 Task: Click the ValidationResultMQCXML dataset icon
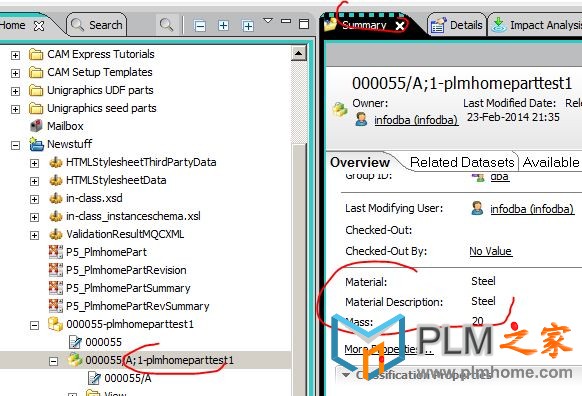point(56,234)
